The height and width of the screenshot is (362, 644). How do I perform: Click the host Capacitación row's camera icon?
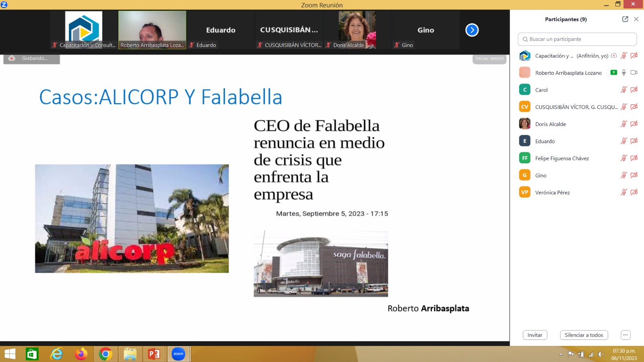(x=634, y=56)
